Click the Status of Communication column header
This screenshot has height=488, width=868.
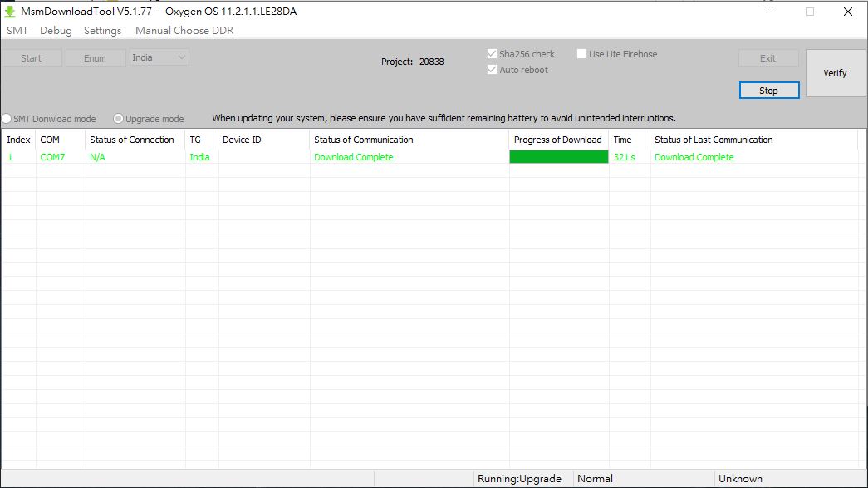click(x=409, y=140)
